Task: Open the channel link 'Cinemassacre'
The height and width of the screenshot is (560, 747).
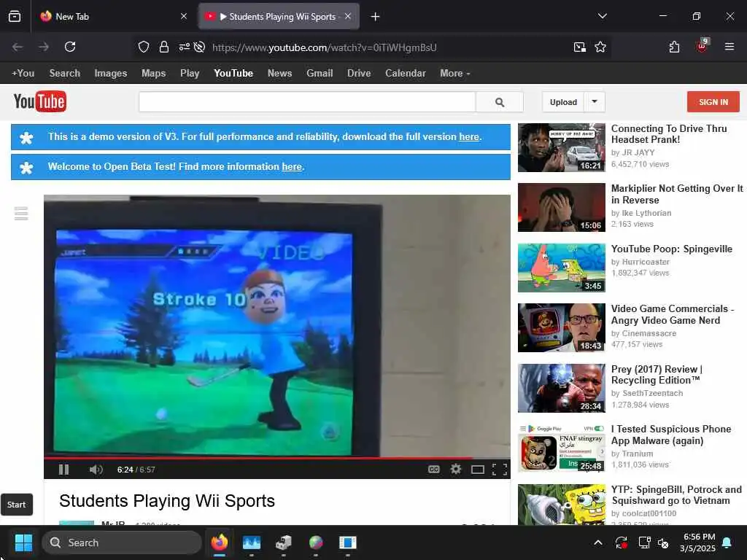Action: tap(649, 333)
